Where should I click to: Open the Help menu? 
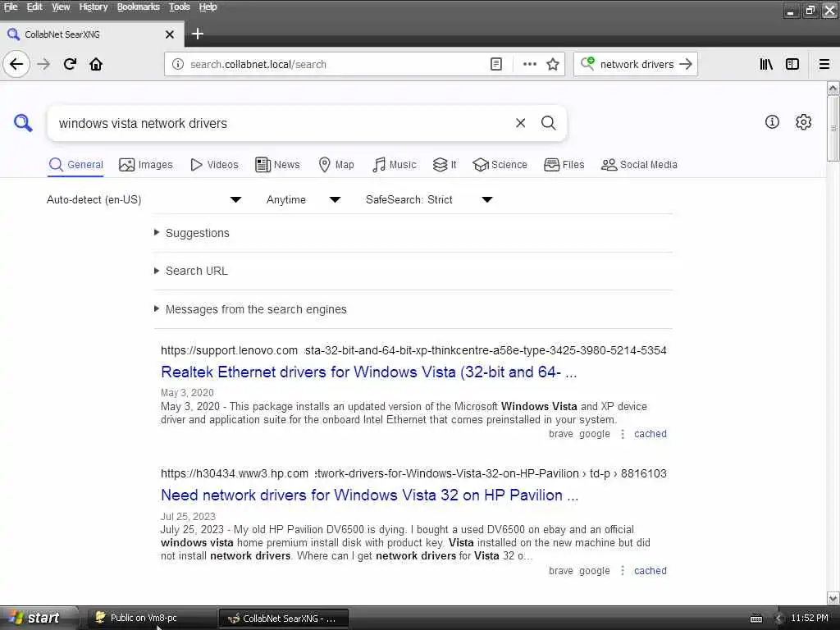click(x=208, y=7)
